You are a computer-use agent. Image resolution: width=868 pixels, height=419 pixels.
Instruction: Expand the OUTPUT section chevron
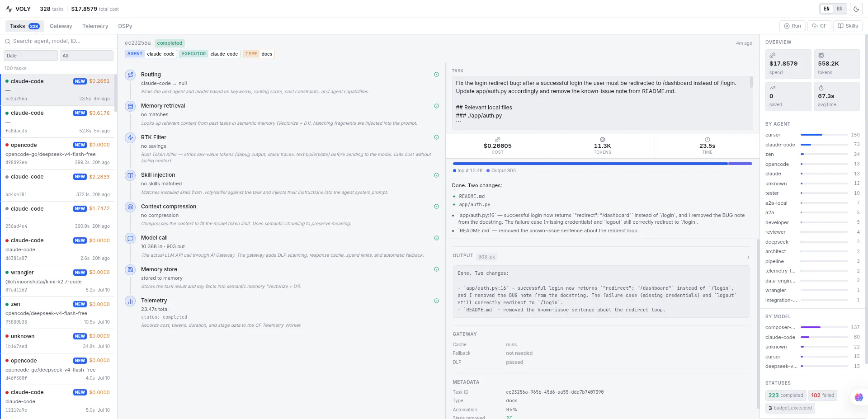748,257
